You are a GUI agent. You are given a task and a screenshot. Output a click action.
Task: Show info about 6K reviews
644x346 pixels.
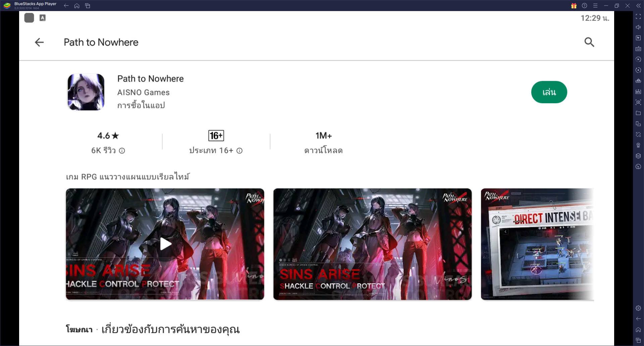click(122, 151)
